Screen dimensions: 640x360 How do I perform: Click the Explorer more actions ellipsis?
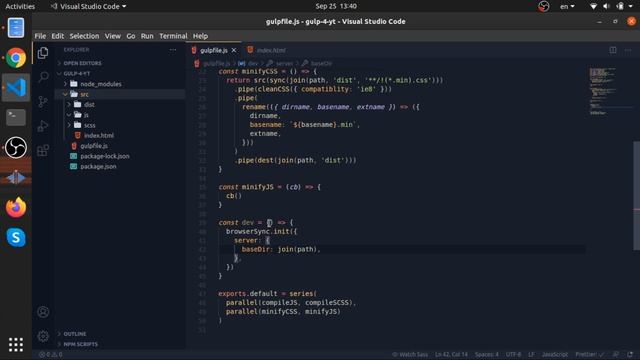click(173, 50)
